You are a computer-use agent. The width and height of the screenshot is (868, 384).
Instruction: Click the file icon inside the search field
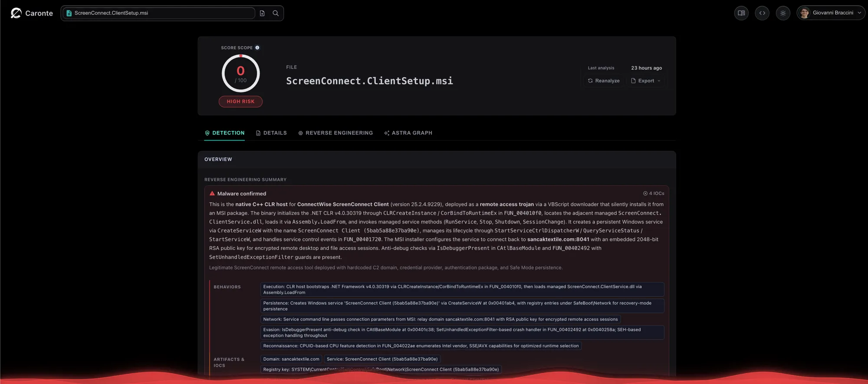pos(69,13)
